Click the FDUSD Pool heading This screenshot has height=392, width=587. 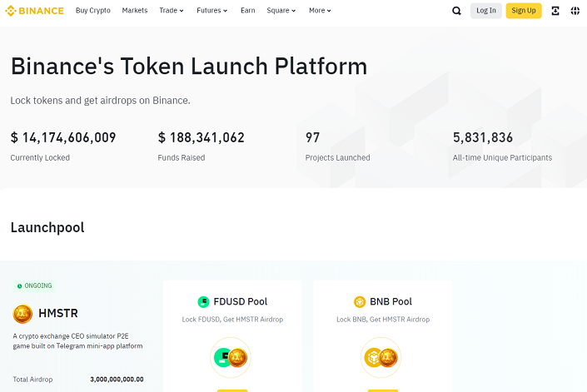(241, 302)
